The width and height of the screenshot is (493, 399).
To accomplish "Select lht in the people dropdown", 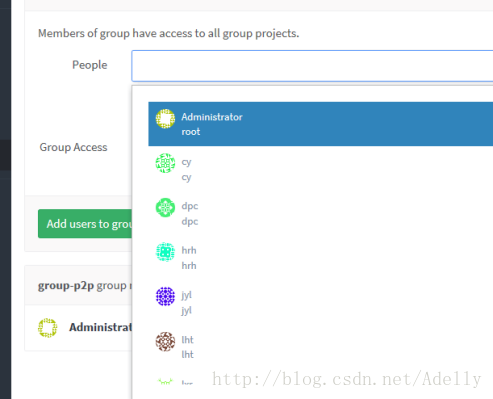I will point(321,347).
